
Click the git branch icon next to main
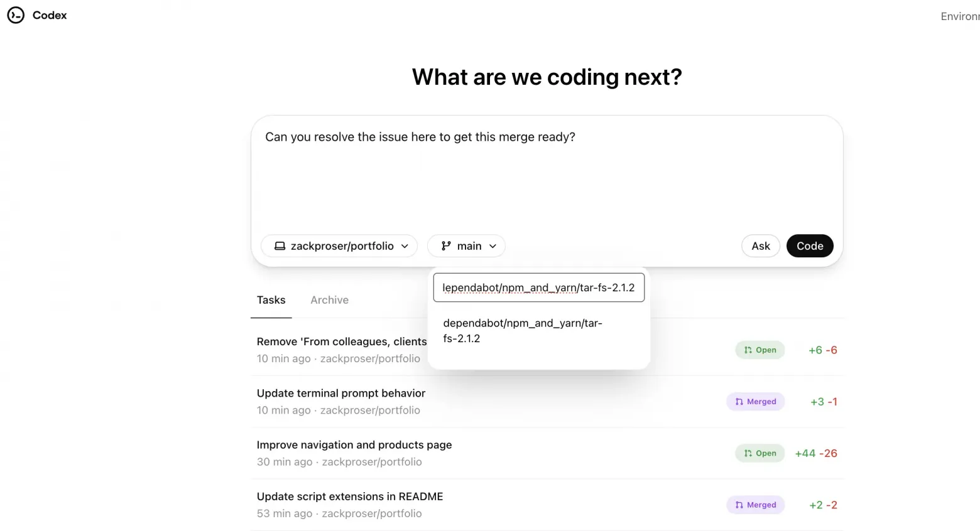(x=447, y=245)
